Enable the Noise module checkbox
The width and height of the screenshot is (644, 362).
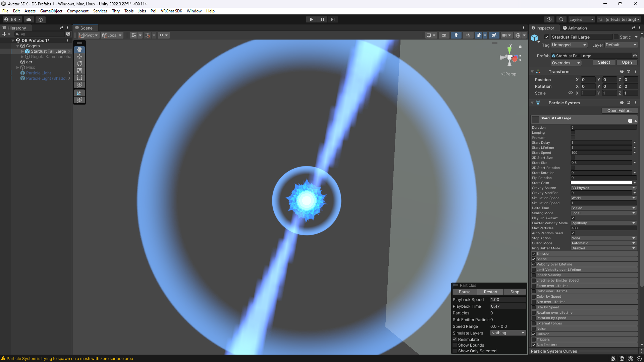tap(534, 329)
